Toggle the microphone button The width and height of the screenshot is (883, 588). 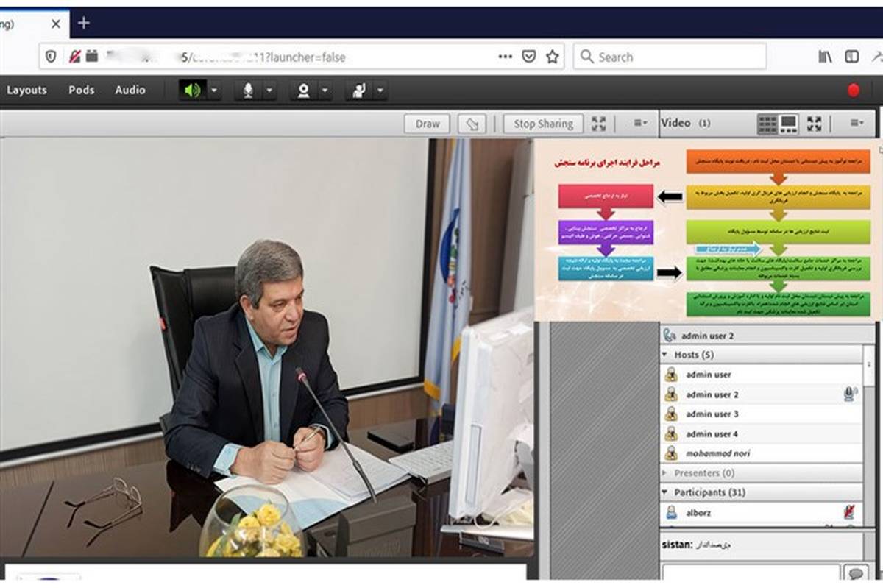pos(248,91)
